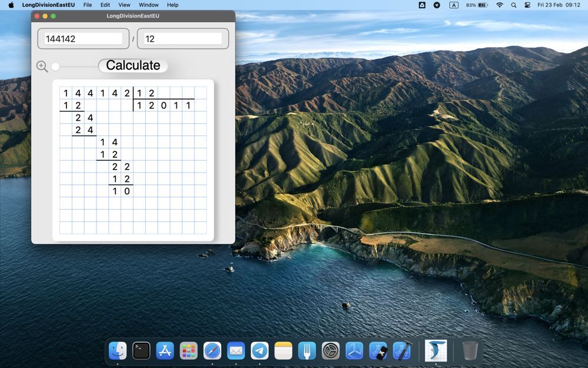This screenshot has height=368, width=588.
Task: Click the zoom slider knob
Action: [x=55, y=67]
